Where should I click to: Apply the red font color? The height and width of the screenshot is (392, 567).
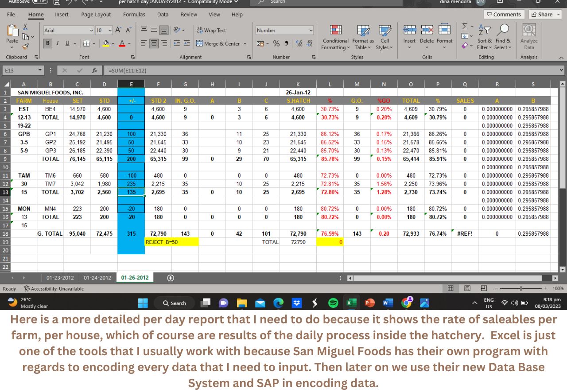tap(122, 43)
